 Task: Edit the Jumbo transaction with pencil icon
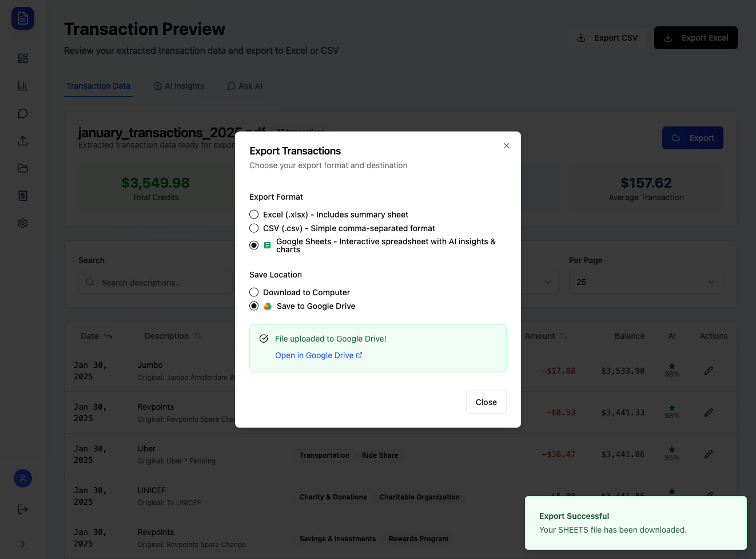(708, 371)
